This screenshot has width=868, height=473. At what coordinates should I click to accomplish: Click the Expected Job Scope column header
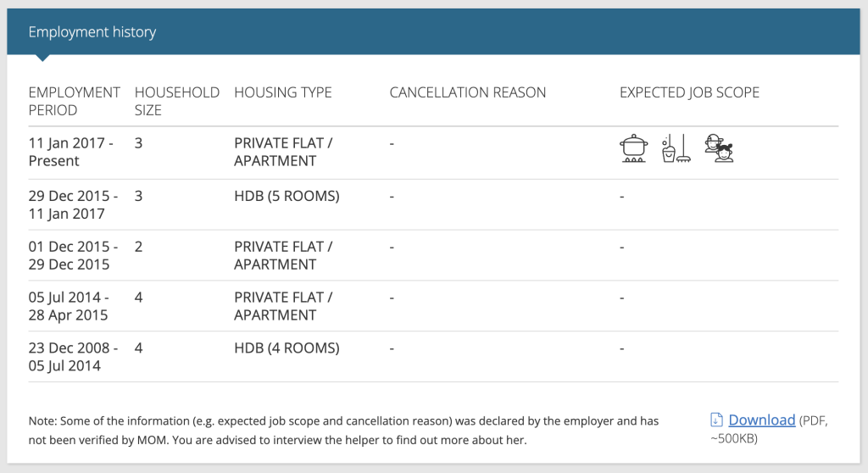689,92
